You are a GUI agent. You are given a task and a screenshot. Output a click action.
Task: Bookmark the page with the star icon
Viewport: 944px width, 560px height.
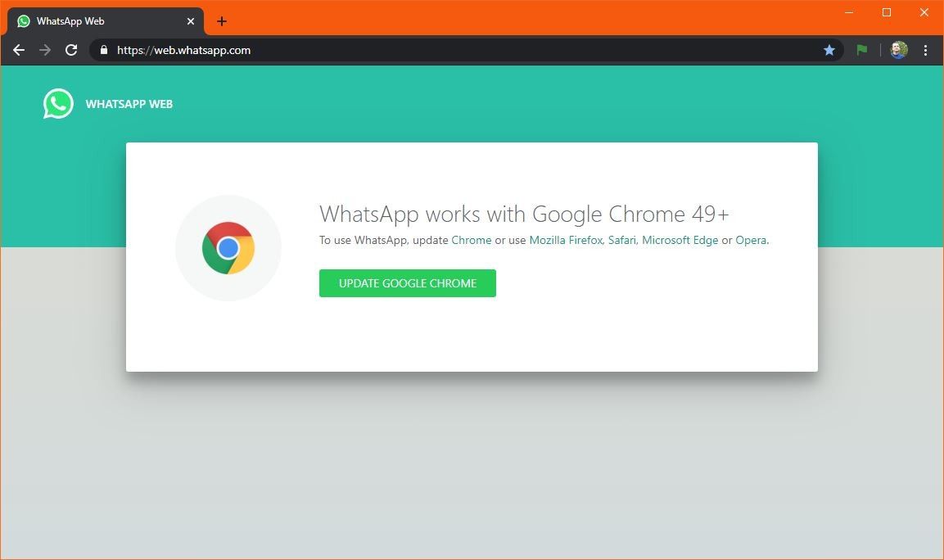click(x=829, y=50)
